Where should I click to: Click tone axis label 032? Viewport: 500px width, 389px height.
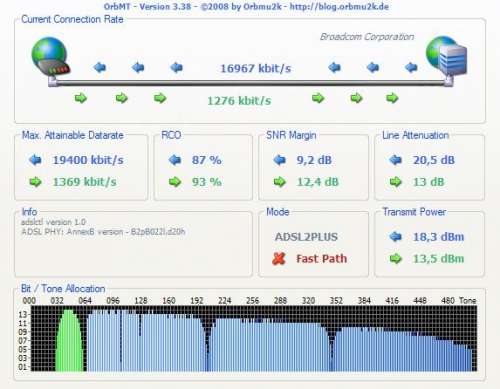57,301
